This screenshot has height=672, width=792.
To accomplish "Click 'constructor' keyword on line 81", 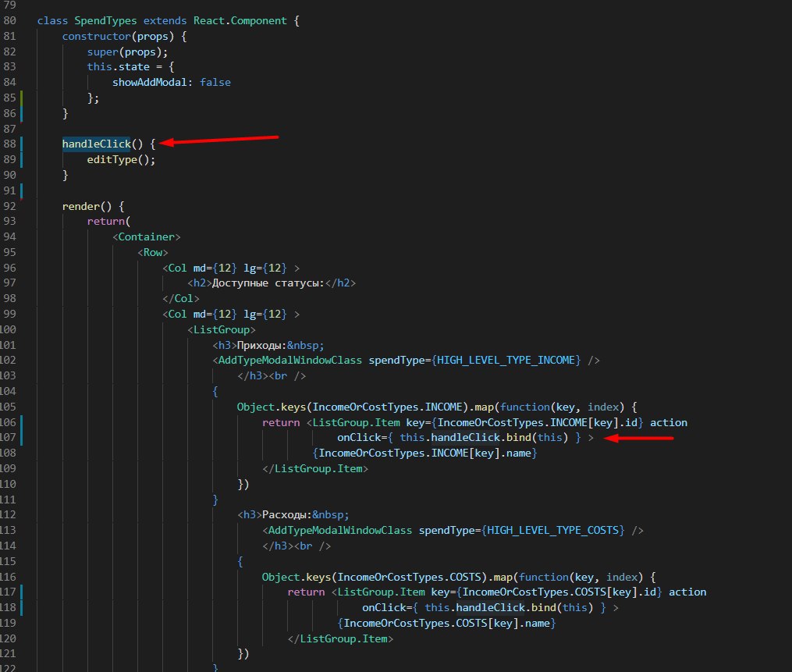I will click(97, 37).
